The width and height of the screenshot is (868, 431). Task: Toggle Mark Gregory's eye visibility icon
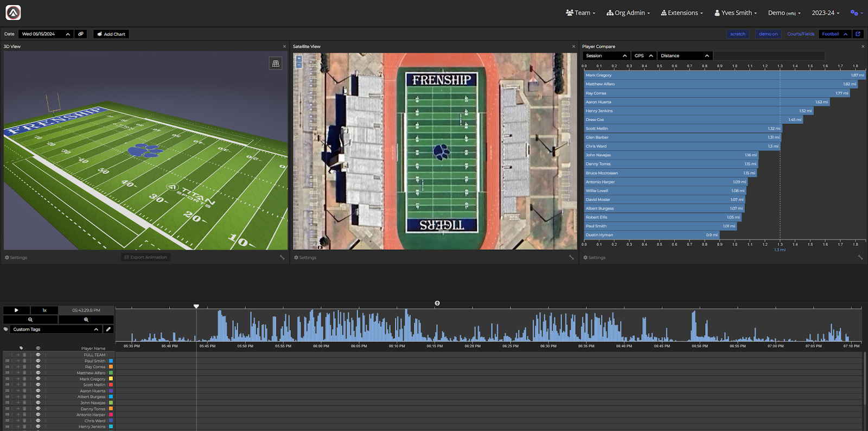(38, 379)
